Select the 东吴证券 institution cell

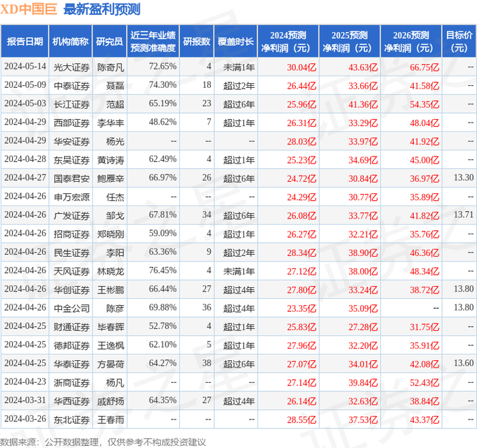pos(72,160)
